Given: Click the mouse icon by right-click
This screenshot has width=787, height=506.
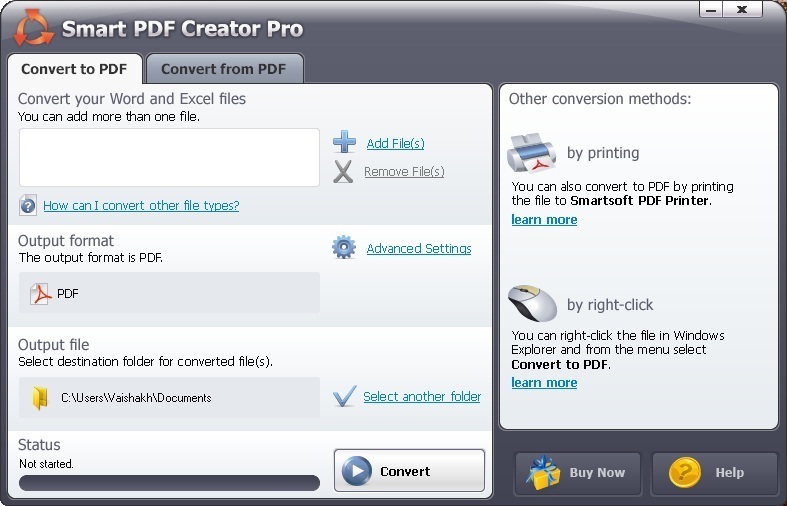Looking at the screenshot, I should click(x=532, y=303).
